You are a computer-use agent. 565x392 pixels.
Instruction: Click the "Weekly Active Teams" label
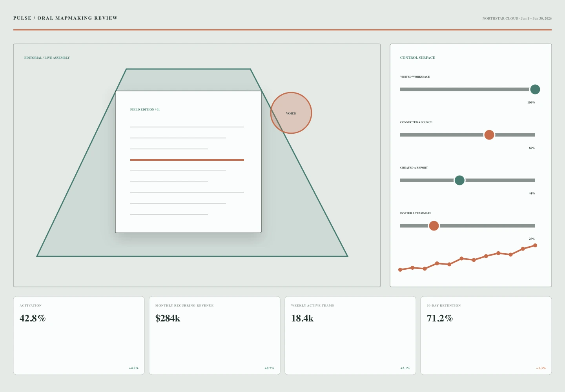312,305
